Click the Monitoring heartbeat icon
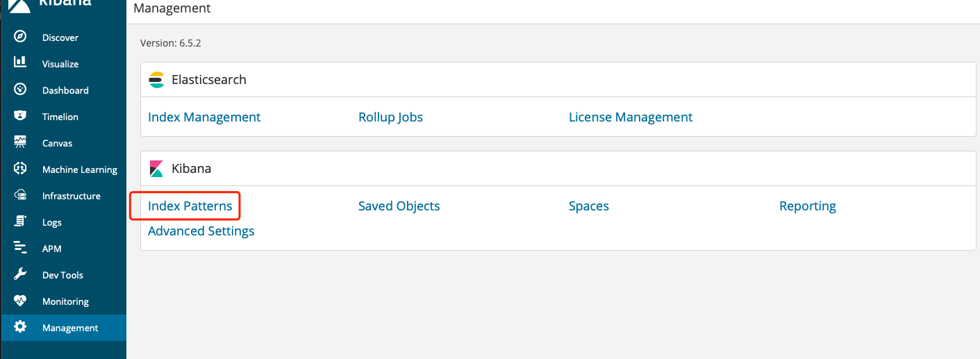980x359 pixels. pyautogui.click(x=20, y=301)
